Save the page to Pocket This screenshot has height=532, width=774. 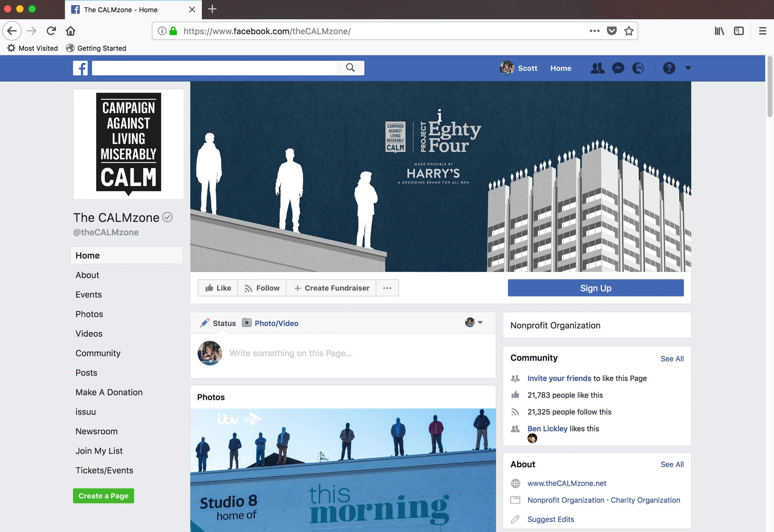611,31
